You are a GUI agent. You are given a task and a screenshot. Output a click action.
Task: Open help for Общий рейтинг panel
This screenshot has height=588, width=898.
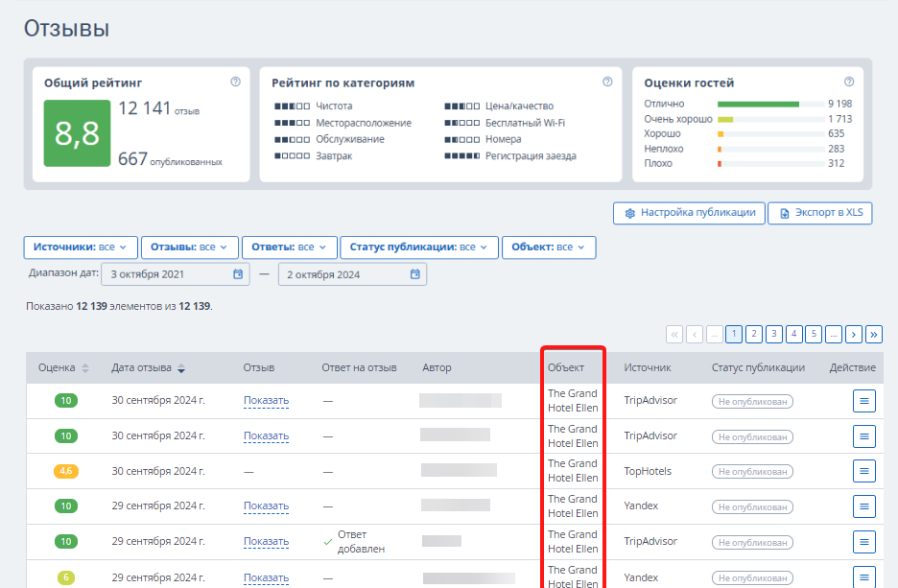click(235, 82)
